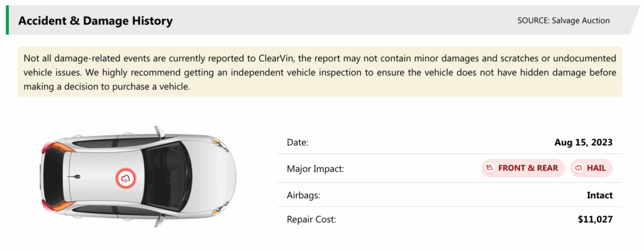Click the cloud icon in HAIL badge
The height and width of the screenshot is (251, 644).
coord(579,167)
